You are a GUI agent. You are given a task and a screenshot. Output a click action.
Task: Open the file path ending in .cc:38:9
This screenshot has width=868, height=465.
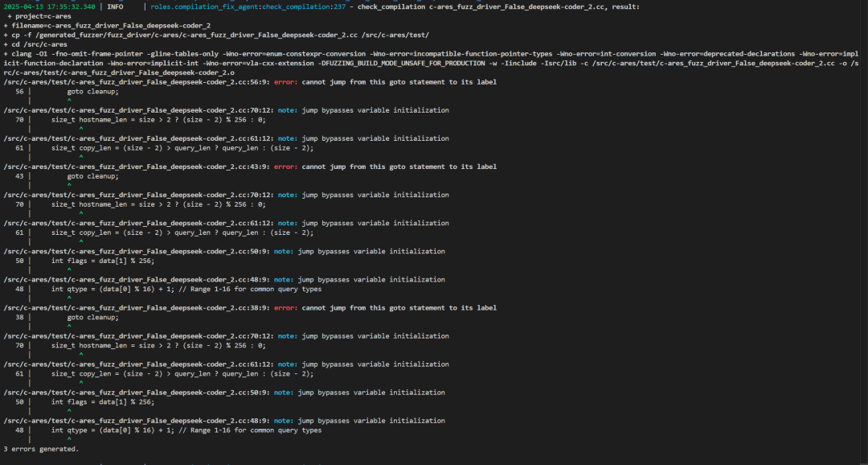pos(136,308)
